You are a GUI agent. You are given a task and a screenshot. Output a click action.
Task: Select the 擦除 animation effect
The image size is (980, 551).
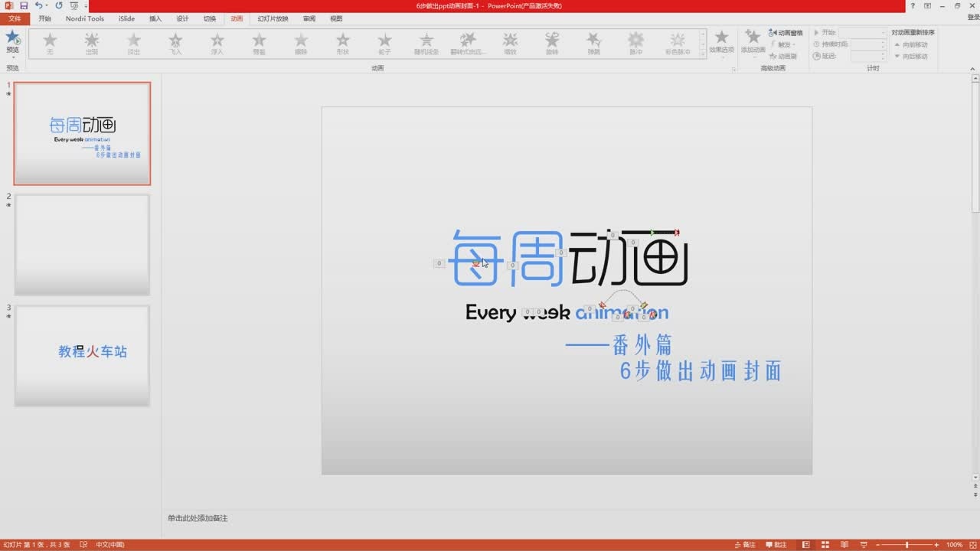click(x=301, y=44)
